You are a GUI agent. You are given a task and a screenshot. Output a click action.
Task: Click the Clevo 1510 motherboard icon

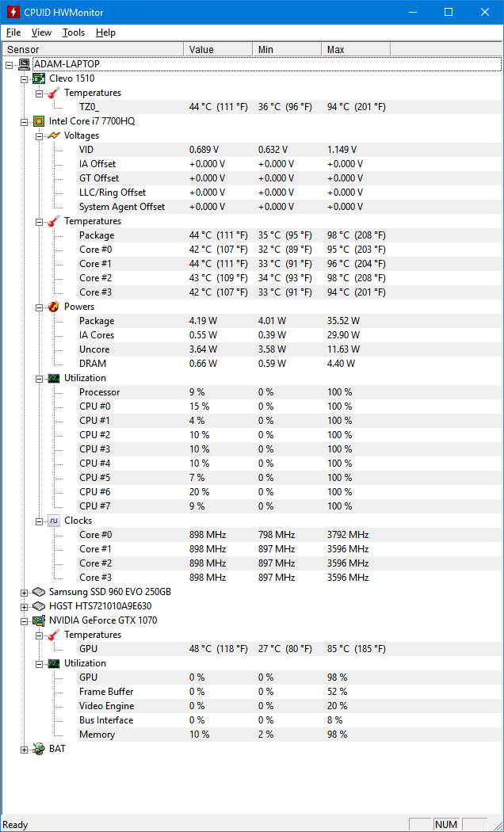click(x=39, y=78)
